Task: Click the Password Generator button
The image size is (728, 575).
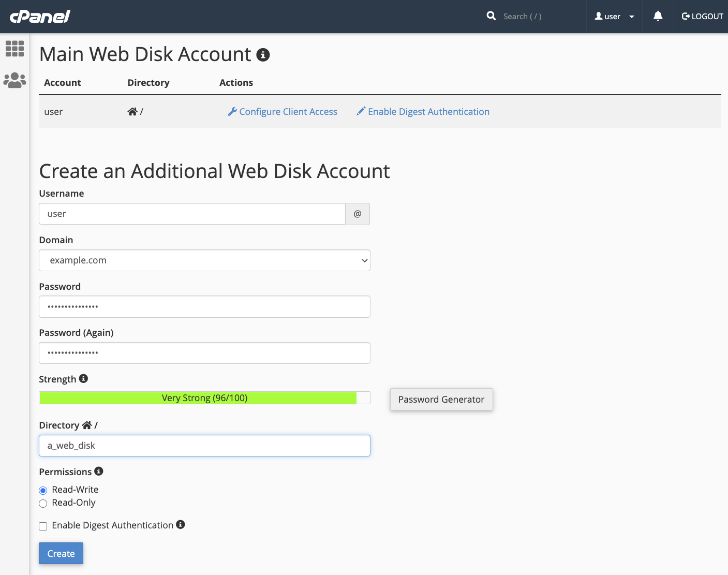Action: (441, 399)
